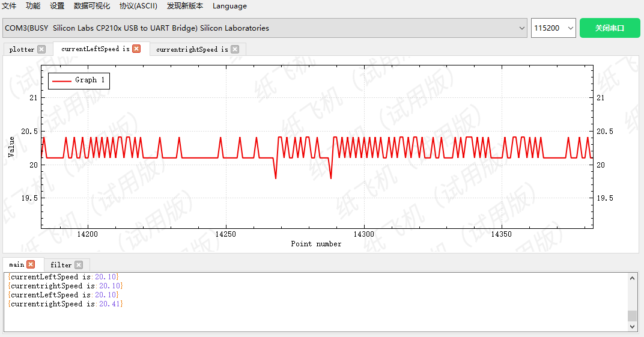This screenshot has height=337, width=644.
Task: Switch to the currentrightSpeed tab
Action: [192, 49]
